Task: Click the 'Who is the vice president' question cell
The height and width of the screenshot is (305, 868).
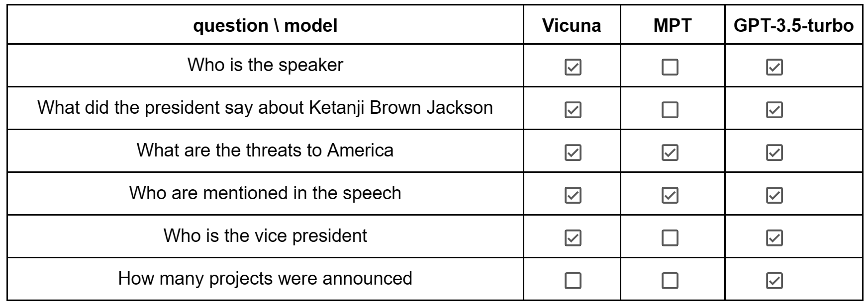Action: click(x=265, y=235)
